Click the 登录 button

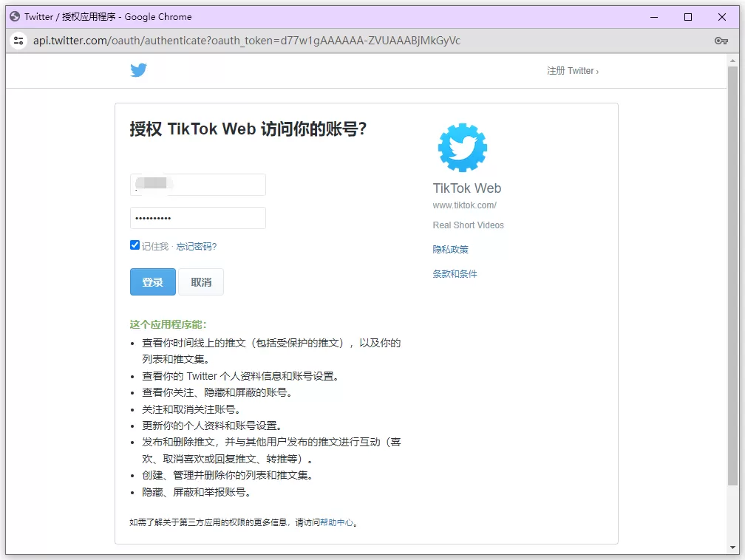(x=152, y=281)
